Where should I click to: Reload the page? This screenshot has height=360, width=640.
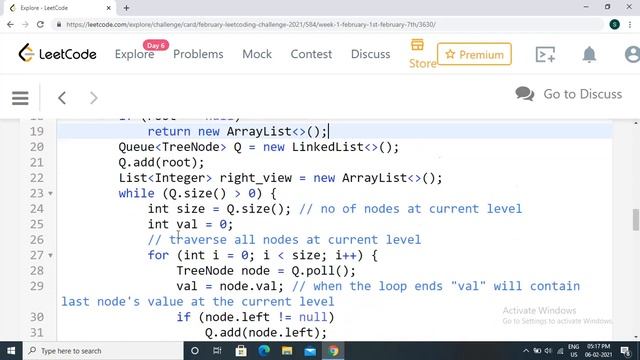pyautogui.click(x=40, y=24)
